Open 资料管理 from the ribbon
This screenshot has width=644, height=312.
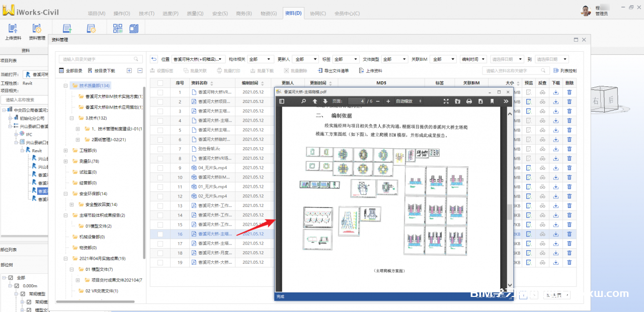pos(37,31)
